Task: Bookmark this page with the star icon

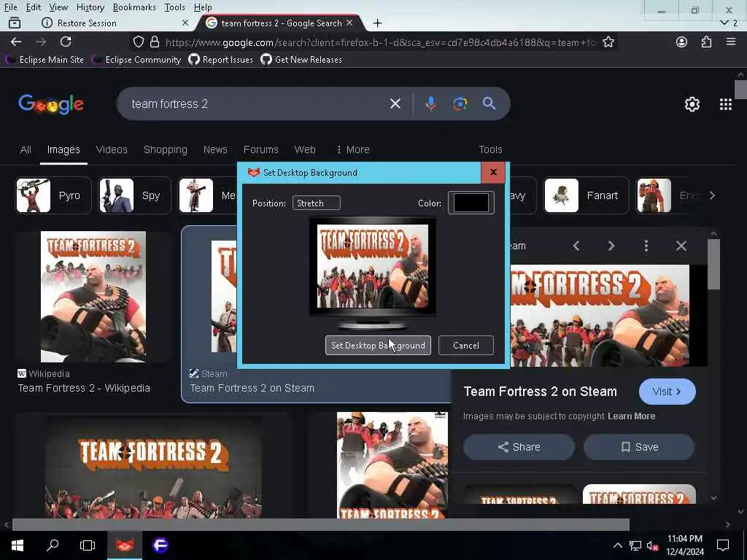Action: (x=608, y=42)
